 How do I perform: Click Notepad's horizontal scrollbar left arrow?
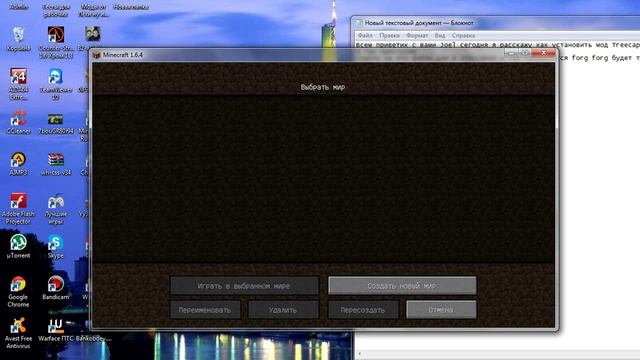(359, 354)
